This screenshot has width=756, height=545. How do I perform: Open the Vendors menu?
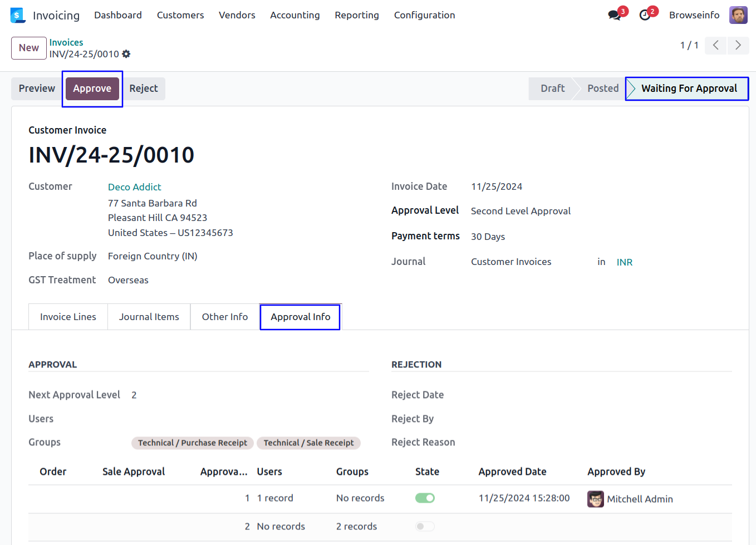tap(237, 15)
